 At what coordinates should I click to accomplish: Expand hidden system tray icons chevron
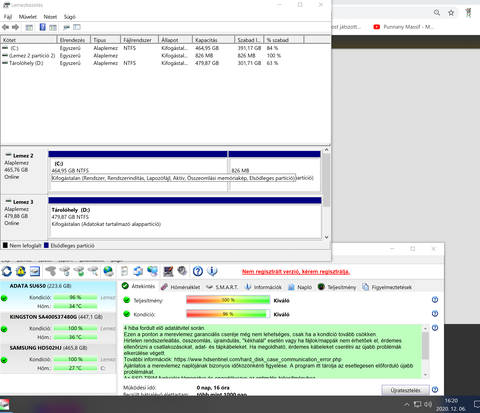[407, 404]
